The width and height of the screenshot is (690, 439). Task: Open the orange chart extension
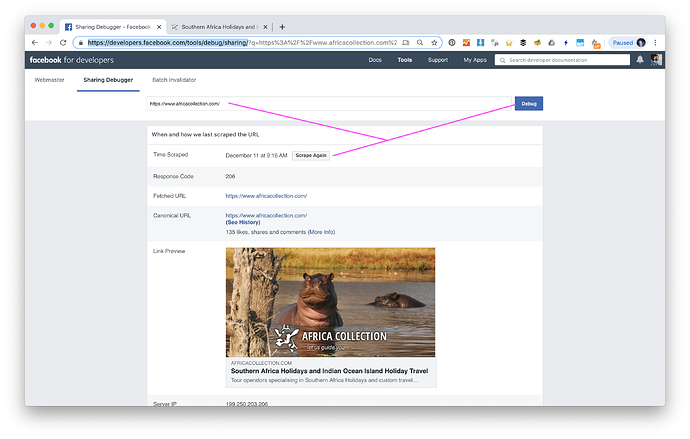(466, 43)
